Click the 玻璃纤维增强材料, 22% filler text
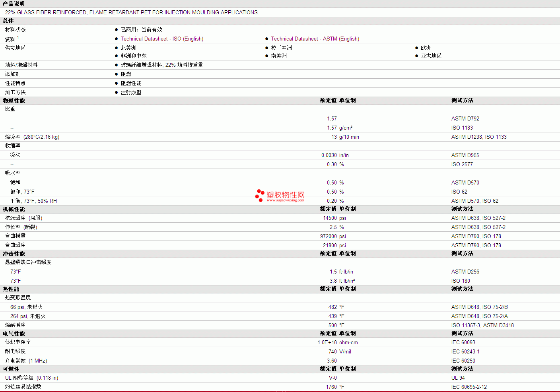 (x=162, y=65)
